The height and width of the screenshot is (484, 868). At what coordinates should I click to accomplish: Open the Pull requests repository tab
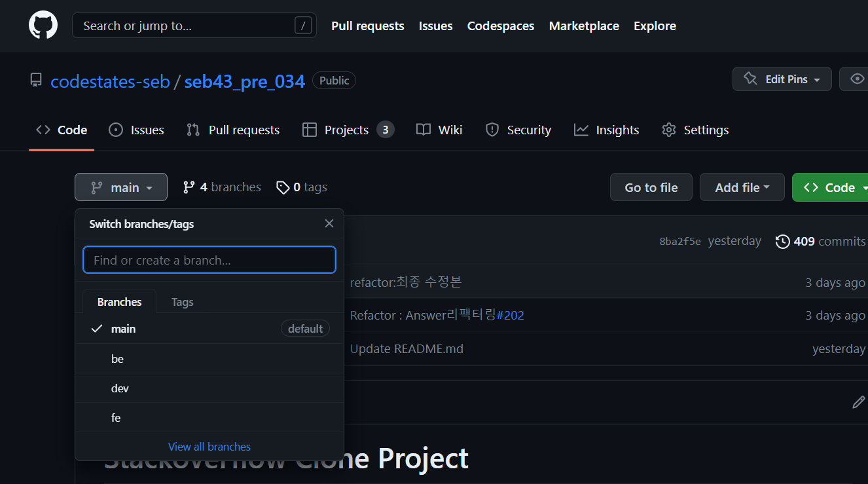point(233,130)
